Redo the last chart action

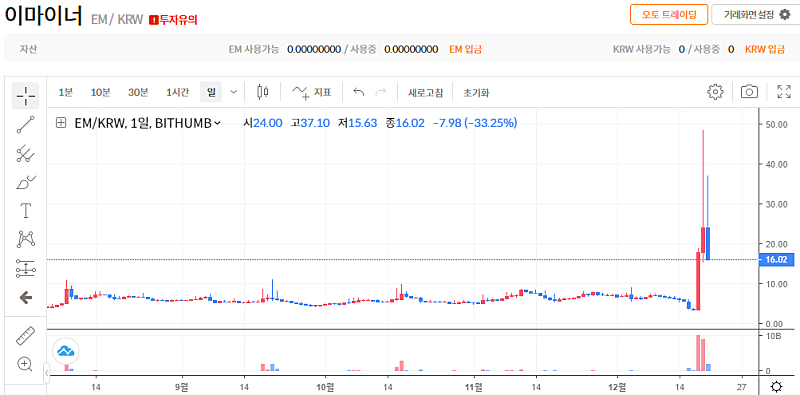tap(381, 92)
